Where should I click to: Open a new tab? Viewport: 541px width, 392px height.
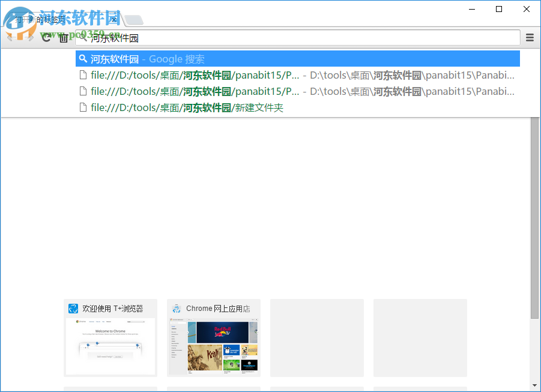click(x=133, y=19)
